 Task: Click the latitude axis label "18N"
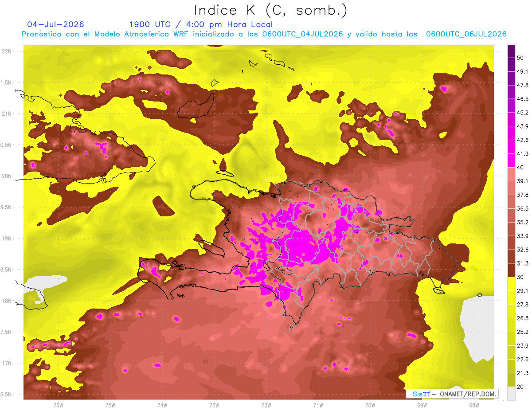(x=7, y=301)
